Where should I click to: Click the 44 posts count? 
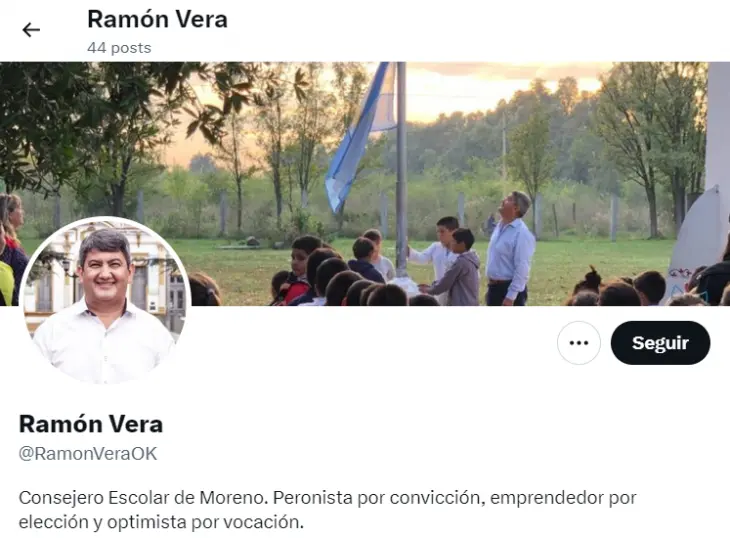click(x=119, y=48)
